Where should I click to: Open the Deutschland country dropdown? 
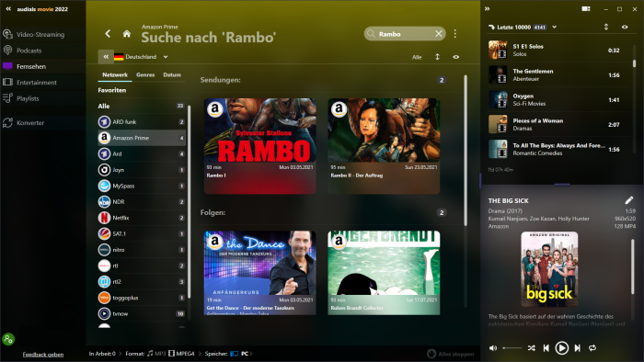click(142, 57)
